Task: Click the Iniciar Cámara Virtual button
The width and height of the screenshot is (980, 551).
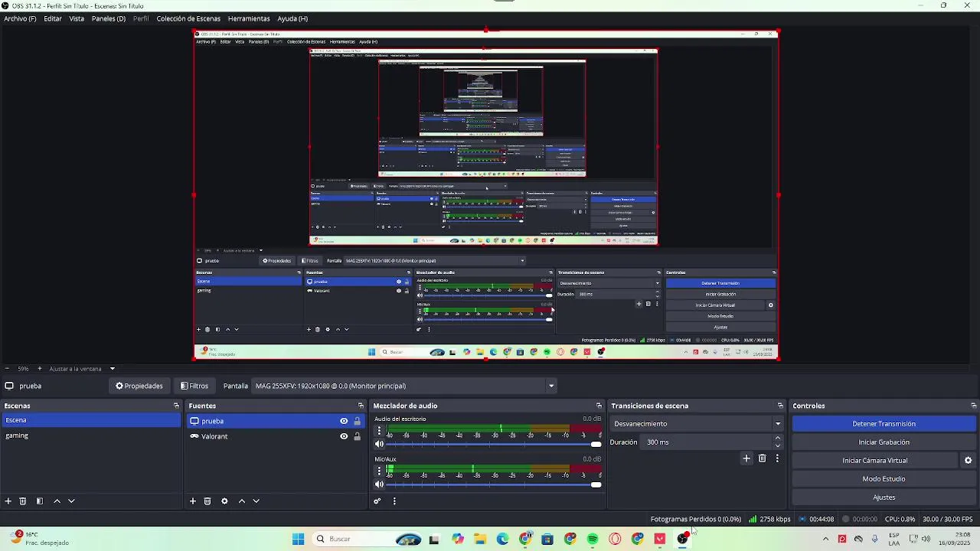Action: pos(875,461)
